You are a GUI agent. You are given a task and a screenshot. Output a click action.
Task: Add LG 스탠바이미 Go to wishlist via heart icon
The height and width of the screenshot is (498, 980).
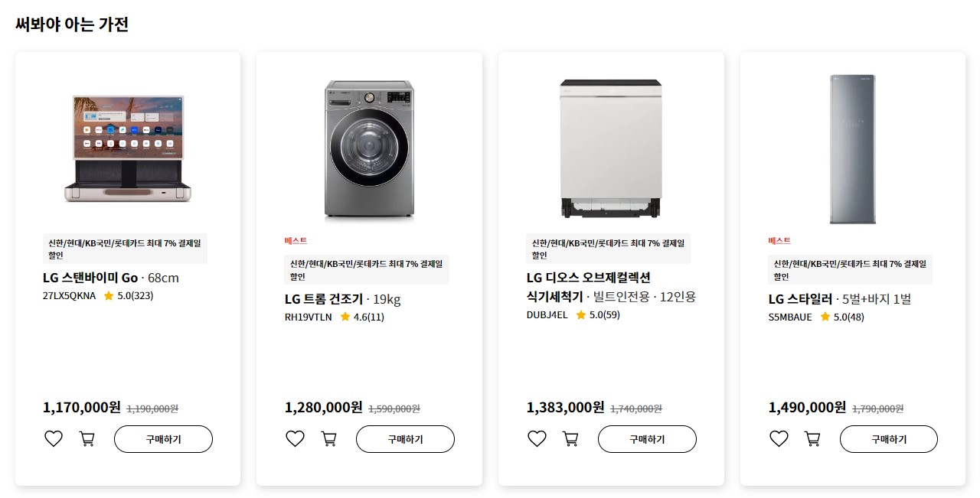point(53,438)
